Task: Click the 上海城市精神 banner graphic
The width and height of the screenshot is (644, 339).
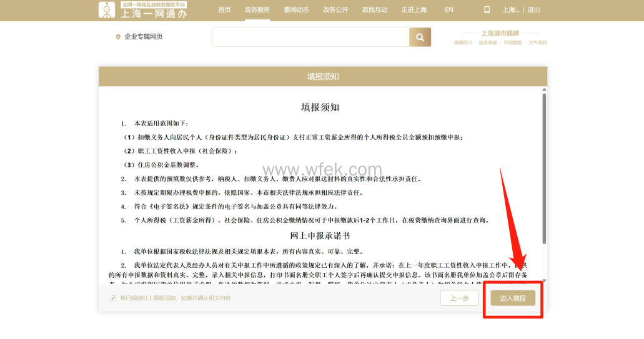Action: click(500, 37)
